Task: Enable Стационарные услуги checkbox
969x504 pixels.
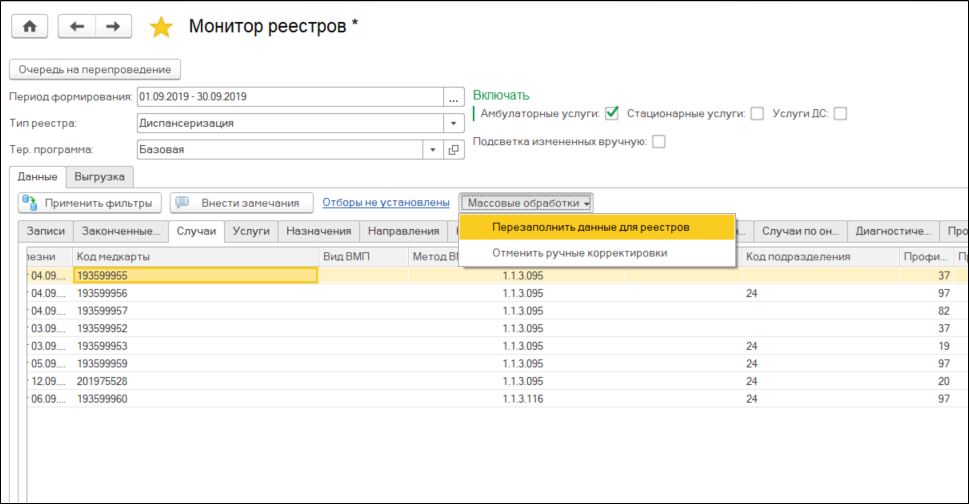Action: tap(757, 114)
